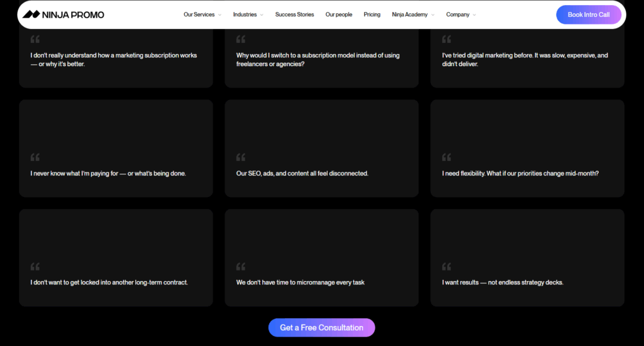The height and width of the screenshot is (346, 644).
Task: Click the 'tried digital marketing before' card
Action: [527, 60]
